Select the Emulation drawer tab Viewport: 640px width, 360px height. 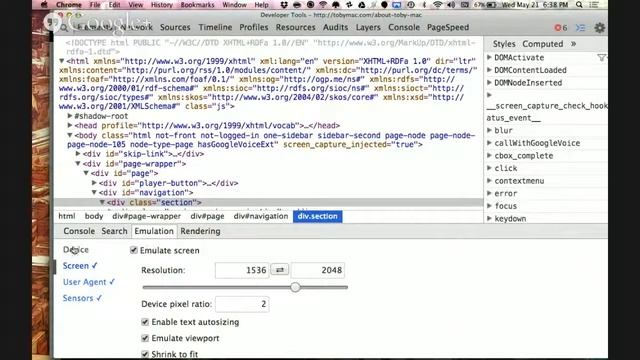[x=154, y=231]
